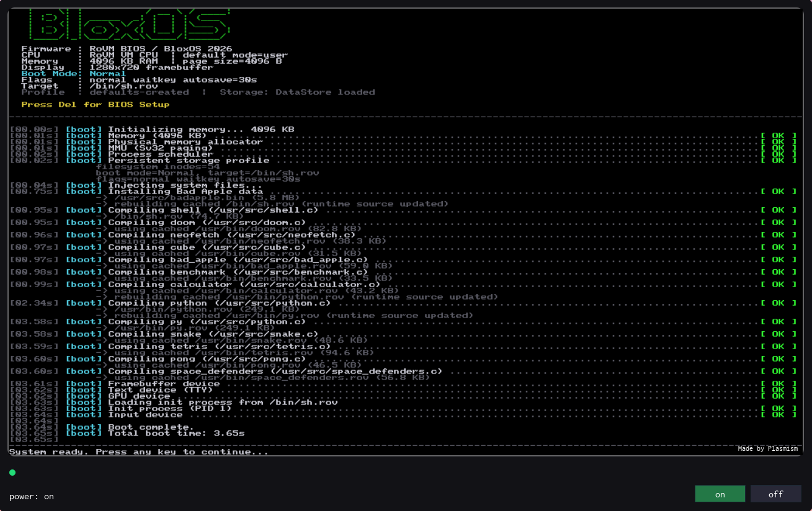
Task: Click 'System ready. Press any key to continue...' line
Action: click(139, 451)
